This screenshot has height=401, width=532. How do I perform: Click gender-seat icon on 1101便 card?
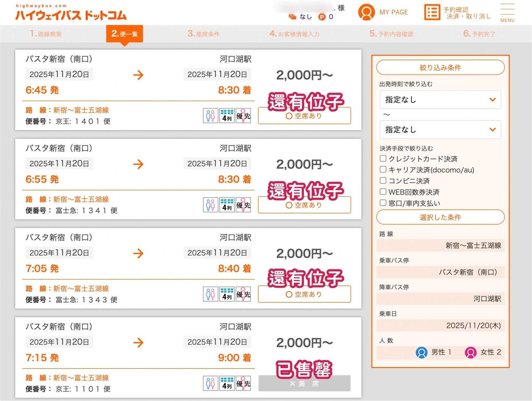tap(211, 384)
